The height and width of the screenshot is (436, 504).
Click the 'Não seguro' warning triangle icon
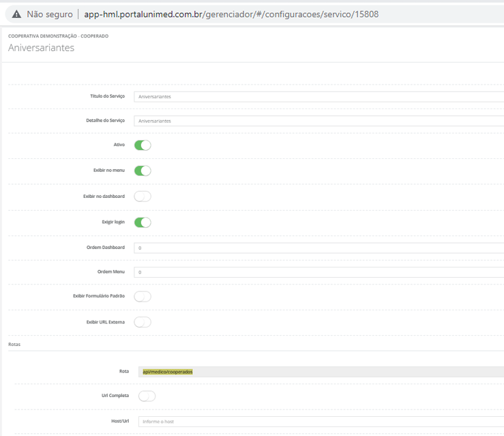click(17, 14)
